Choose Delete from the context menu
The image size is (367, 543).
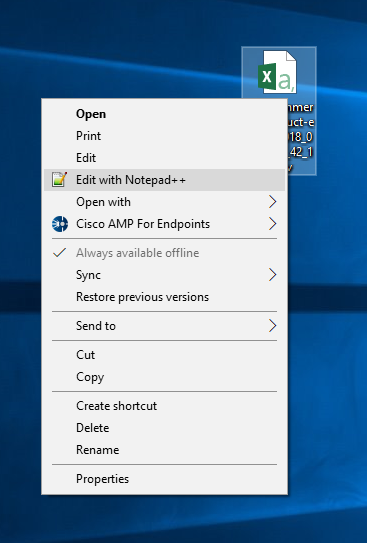(164, 428)
